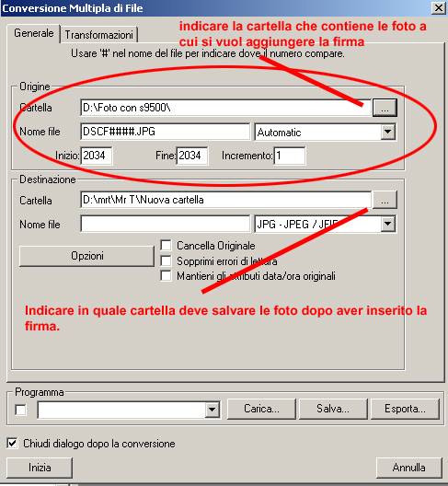
Task: Click the Esporta... button
Action: pyautogui.click(x=405, y=409)
